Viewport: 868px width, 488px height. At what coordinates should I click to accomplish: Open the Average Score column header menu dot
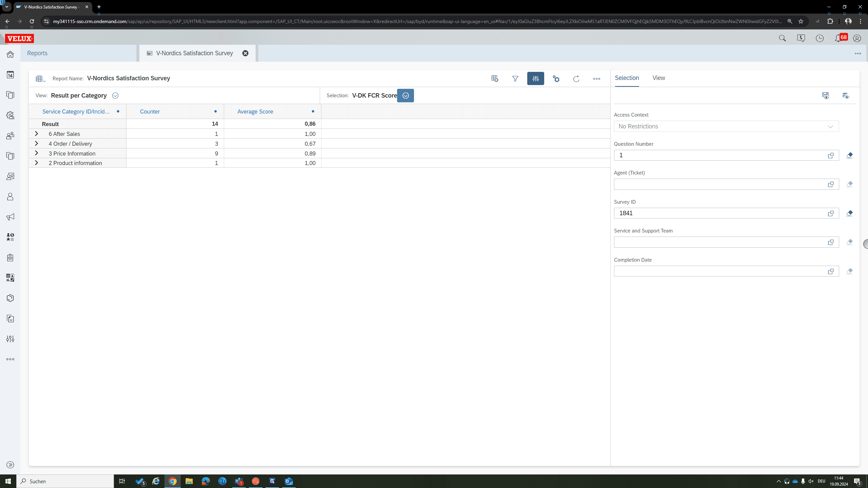(x=313, y=111)
